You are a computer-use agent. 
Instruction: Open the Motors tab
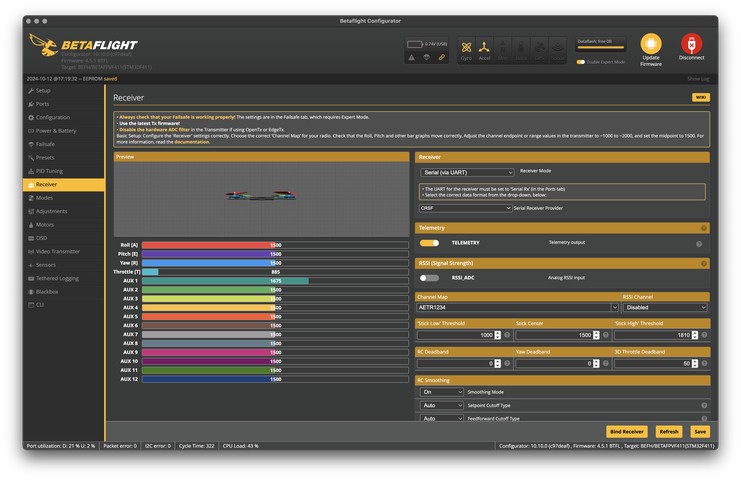(x=63, y=225)
